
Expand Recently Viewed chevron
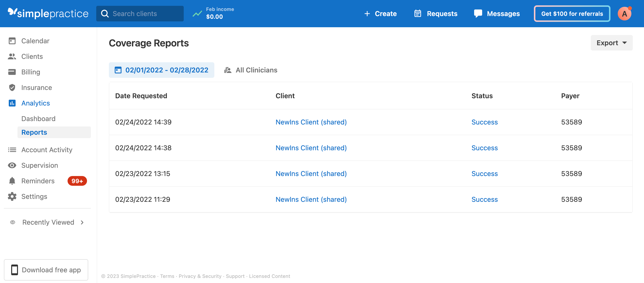point(82,222)
